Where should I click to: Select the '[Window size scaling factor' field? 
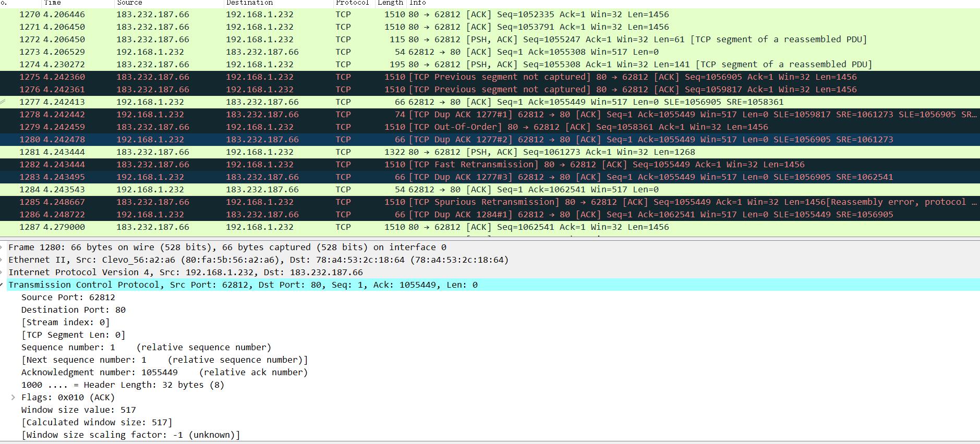(x=131, y=435)
